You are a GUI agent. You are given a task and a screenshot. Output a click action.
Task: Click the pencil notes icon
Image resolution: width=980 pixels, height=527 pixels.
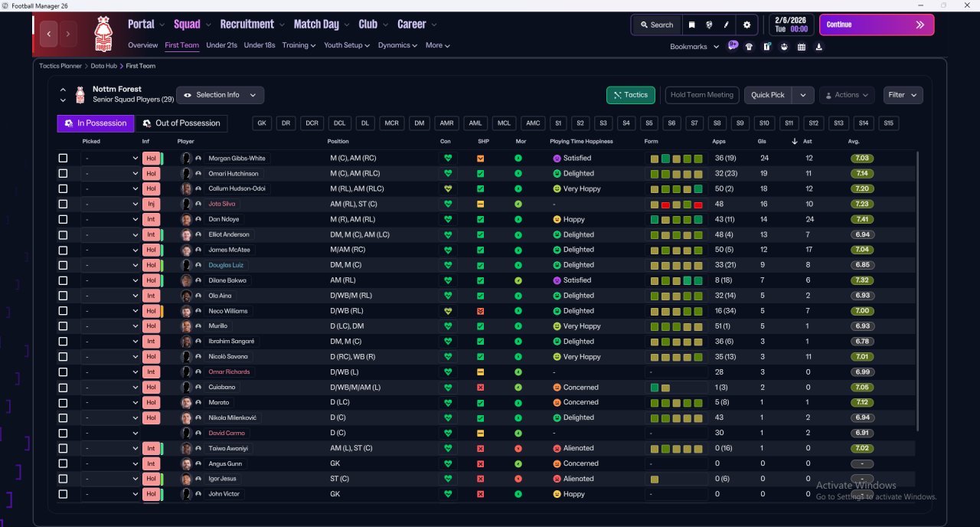click(x=727, y=25)
